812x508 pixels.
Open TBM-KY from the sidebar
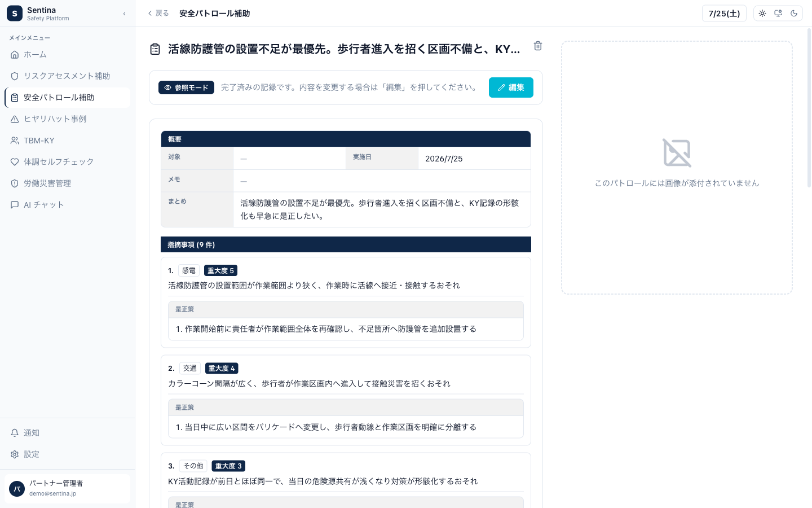(x=67, y=141)
